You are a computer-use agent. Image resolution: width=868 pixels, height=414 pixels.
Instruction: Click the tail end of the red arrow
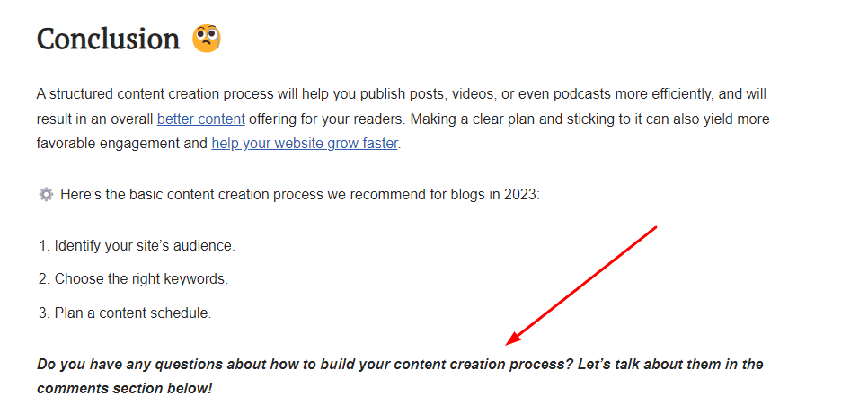655,227
